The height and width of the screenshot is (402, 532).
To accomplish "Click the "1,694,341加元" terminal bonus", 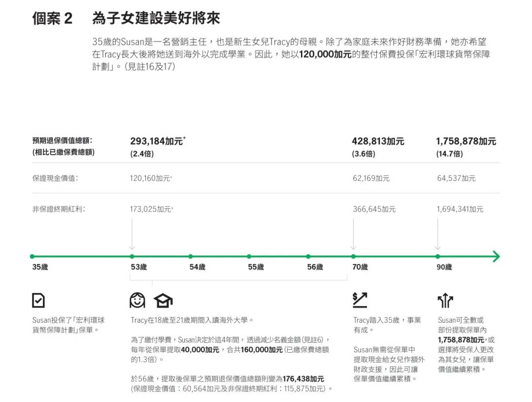I will point(460,209).
